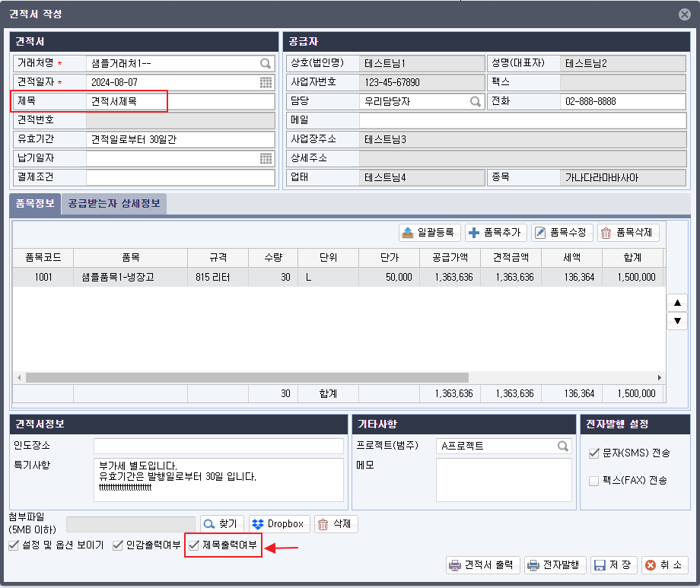Click the horizontal scrollbar thumb in item grid
Viewport: 700px width, 588px height.
point(247,378)
